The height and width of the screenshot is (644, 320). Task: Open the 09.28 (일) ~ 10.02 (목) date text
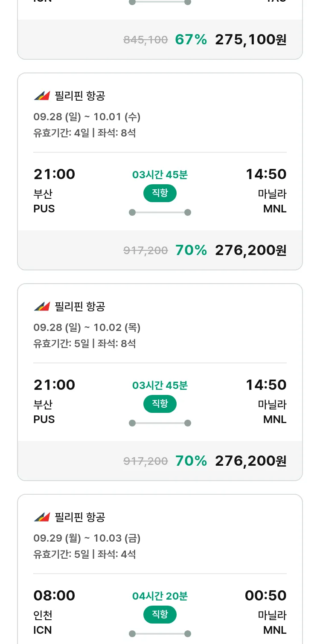tap(87, 327)
